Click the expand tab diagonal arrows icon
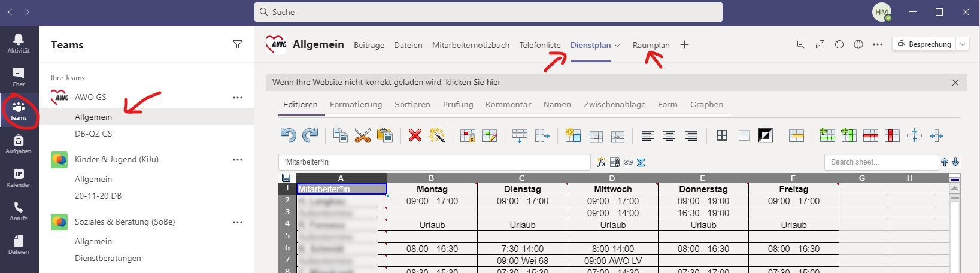The image size is (980, 273). [x=820, y=44]
